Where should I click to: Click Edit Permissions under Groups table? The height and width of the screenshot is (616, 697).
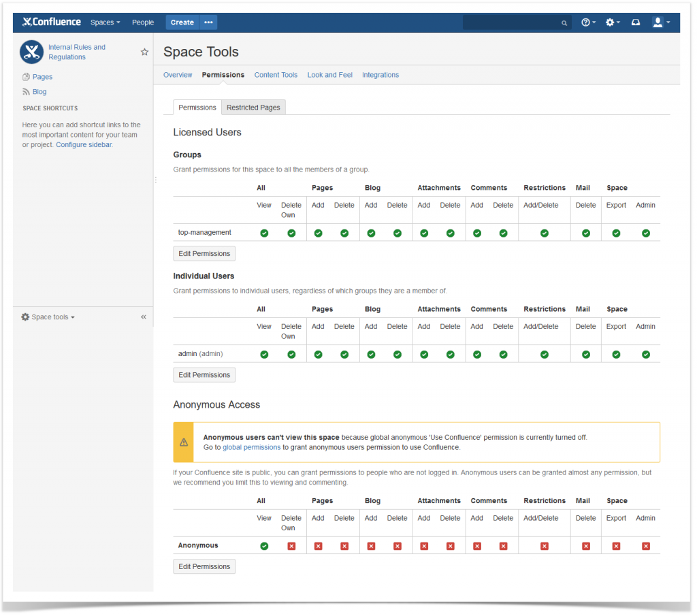coord(204,254)
